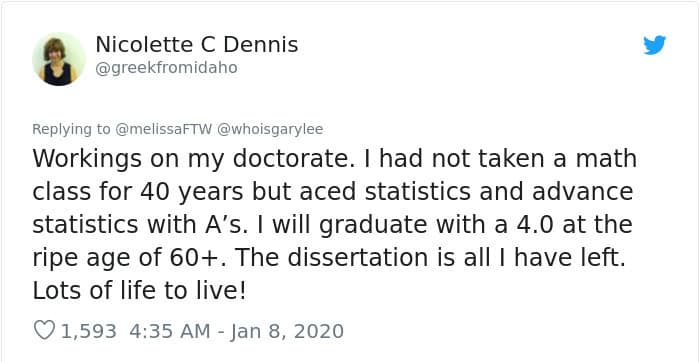Click the 1,593 likes count
Viewport: 700px width, 362px height.
[x=88, y=331]
